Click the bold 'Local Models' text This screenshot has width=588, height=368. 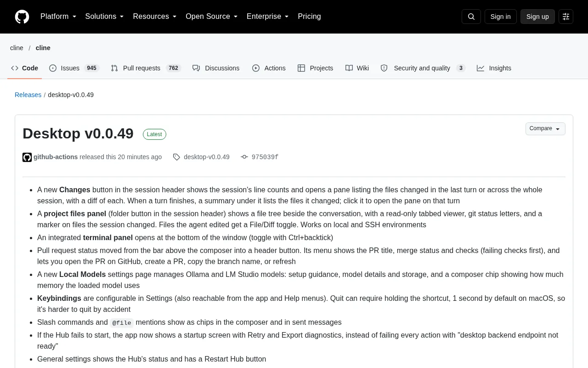tap(83, 275)
